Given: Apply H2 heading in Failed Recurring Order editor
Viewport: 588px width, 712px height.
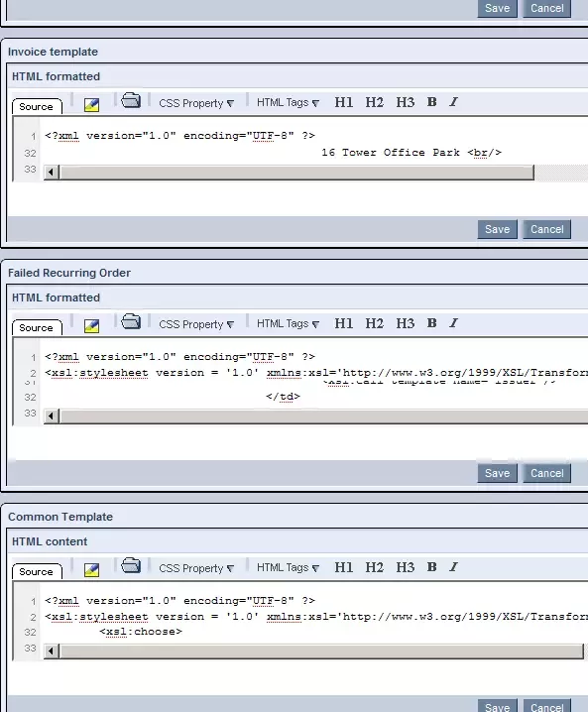Looking at the screenshot, I should coord(375,323).
